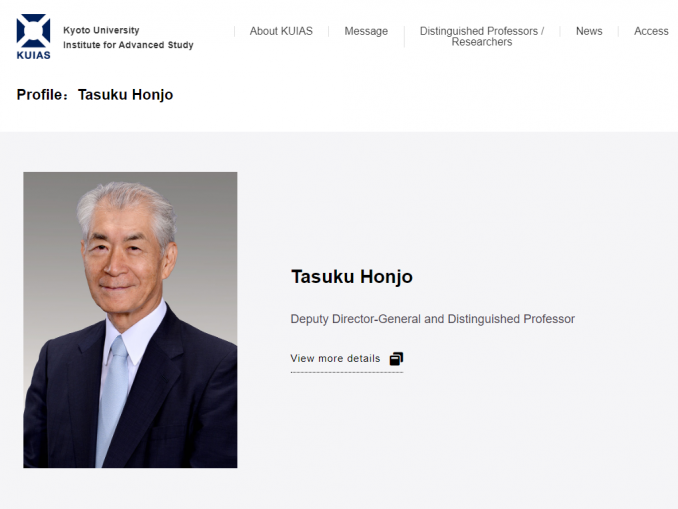Select the Tasuku Honjo name heading
Viewport: 678px width, 509px height.
tap(352, 277)
